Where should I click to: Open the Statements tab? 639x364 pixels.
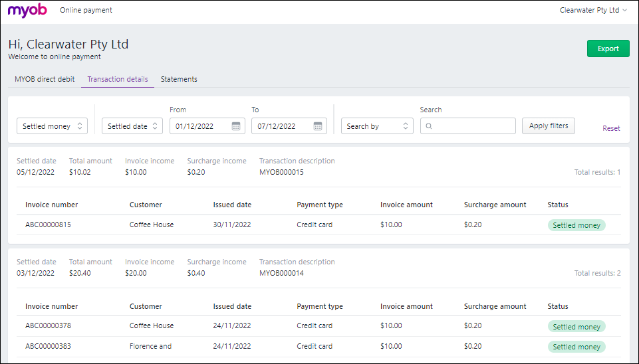(179, 79)
